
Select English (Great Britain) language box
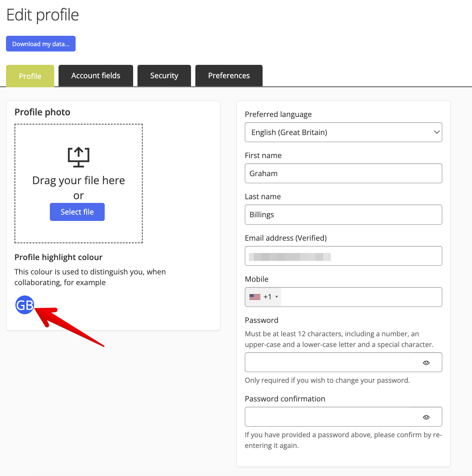(344, 132)
